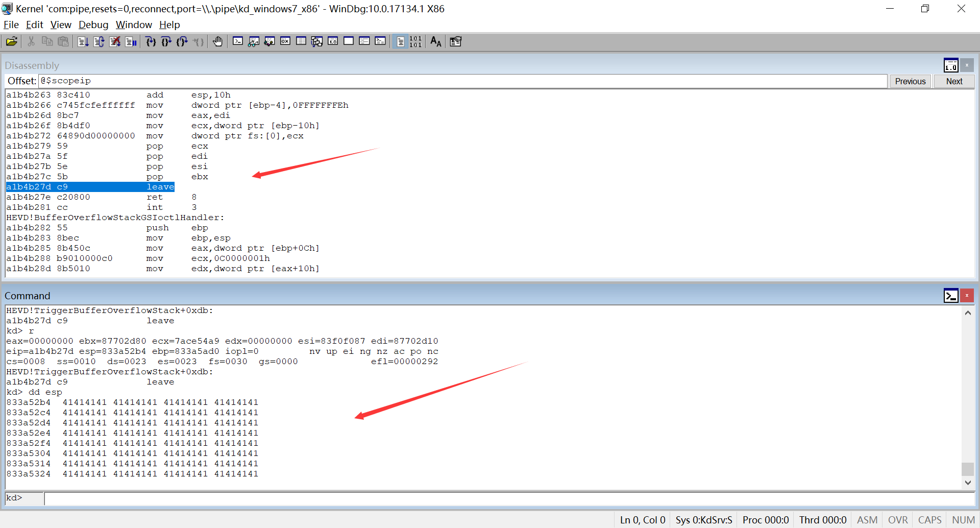
Task: Click the Step Over icon
Action: pos(166,41)
